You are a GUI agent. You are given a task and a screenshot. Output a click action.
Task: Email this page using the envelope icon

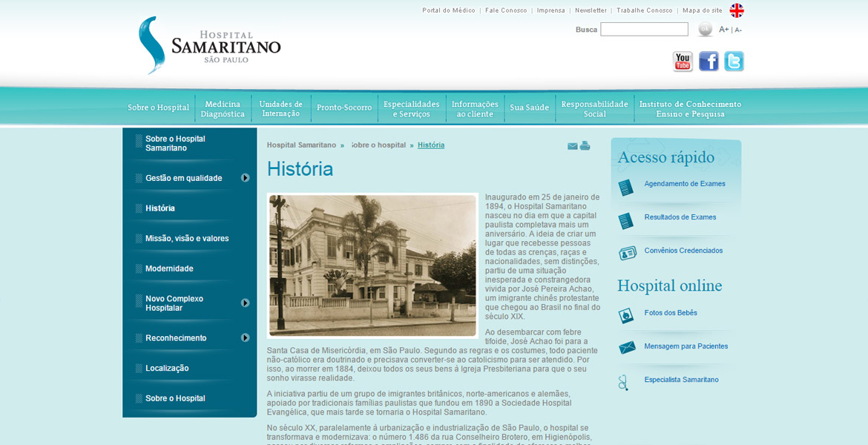(573, 146)
